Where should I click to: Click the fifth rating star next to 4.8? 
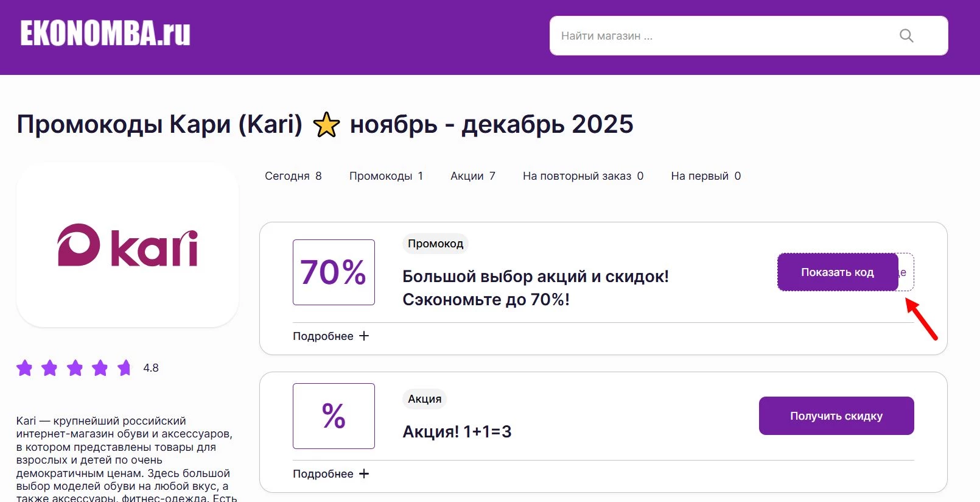click(x=125, y=368)
